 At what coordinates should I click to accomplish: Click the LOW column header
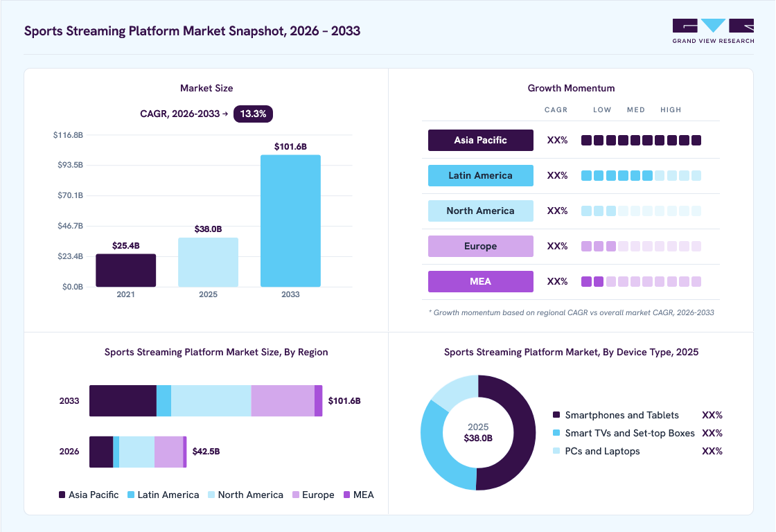(602, 110)
